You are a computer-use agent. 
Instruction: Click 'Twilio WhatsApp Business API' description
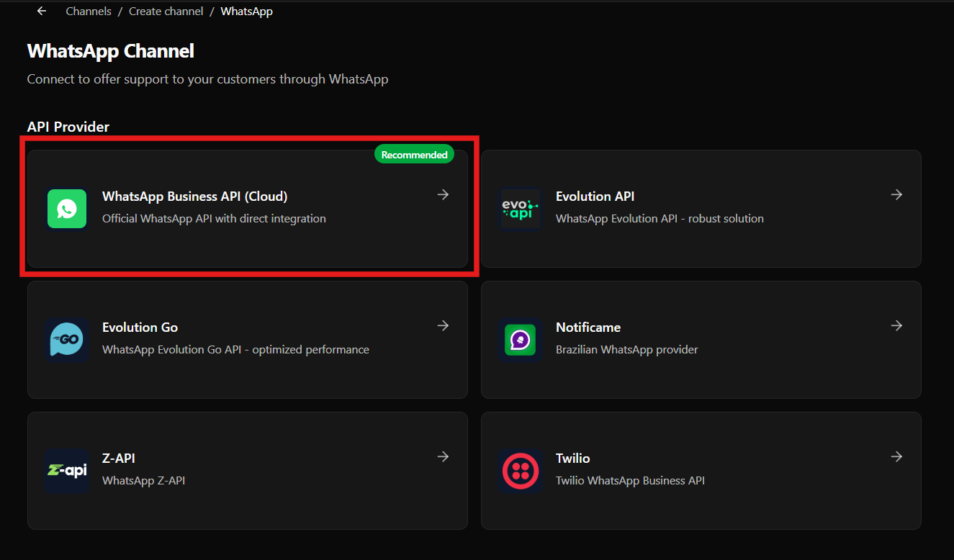click(630, 480)
